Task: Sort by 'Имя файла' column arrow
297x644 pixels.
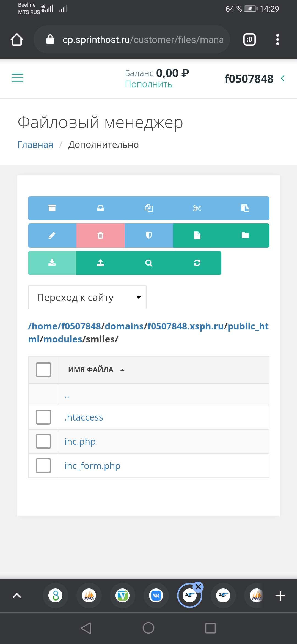Action: tap(122, 370)
